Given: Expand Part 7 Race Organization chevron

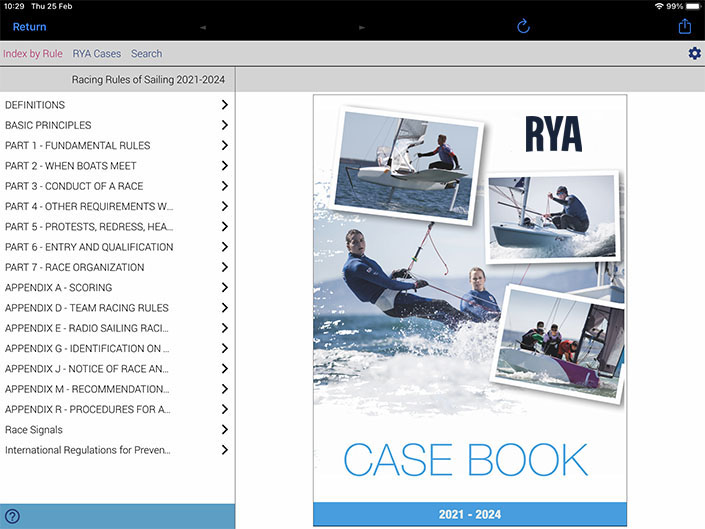Looking at the screenshot, I should coord(225,267).
